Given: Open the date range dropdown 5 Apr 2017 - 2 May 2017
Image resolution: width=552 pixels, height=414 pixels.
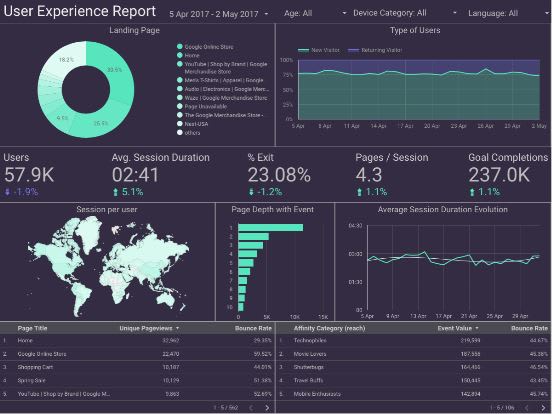Looking at the screenshot, I should [x=218, y=14].
